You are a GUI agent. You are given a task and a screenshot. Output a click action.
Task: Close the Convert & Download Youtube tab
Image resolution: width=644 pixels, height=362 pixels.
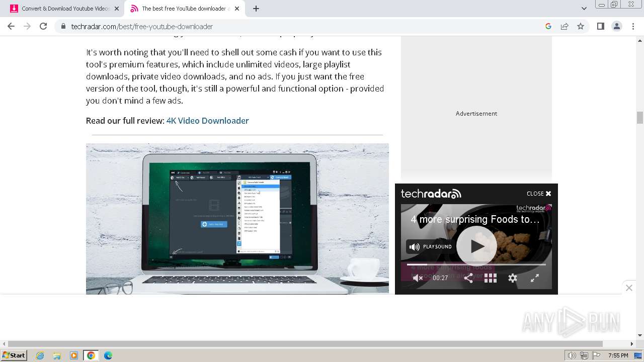pos(116,9)
